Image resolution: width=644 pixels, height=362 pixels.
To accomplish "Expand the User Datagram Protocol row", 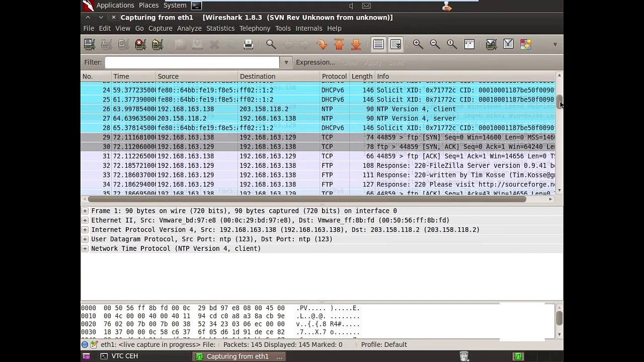I will pos(85,239).
